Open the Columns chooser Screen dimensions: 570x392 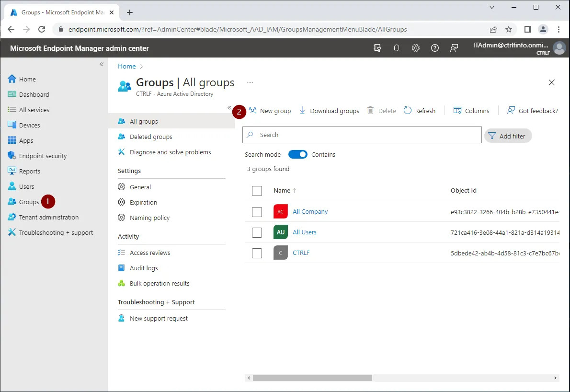[471, 111]
